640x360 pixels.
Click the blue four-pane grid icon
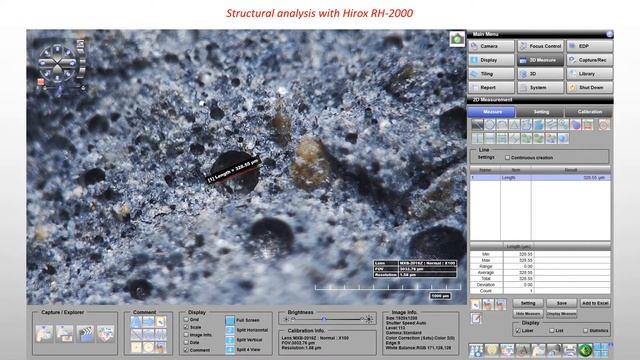click(600, 350)
